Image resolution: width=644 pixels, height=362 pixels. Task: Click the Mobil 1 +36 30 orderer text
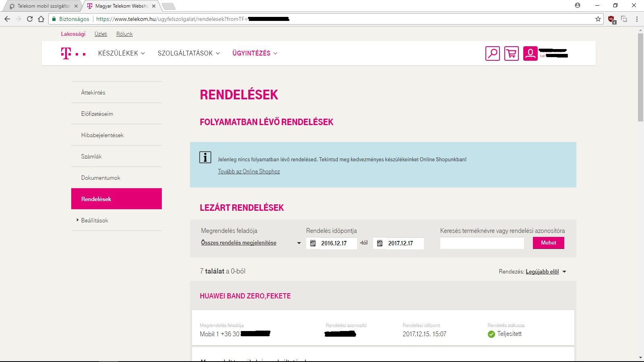pos(219,334)
